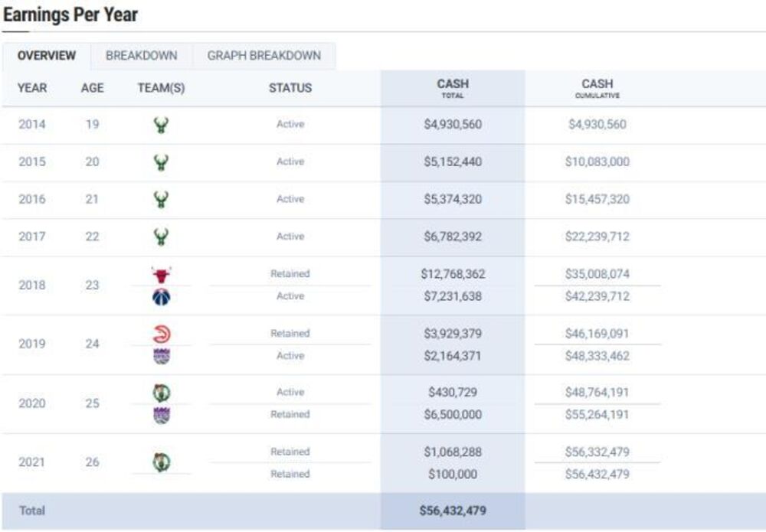The image size is (766, 532).
Task: Switch to the Breakdown tab
Action: (x=141, y=56)
